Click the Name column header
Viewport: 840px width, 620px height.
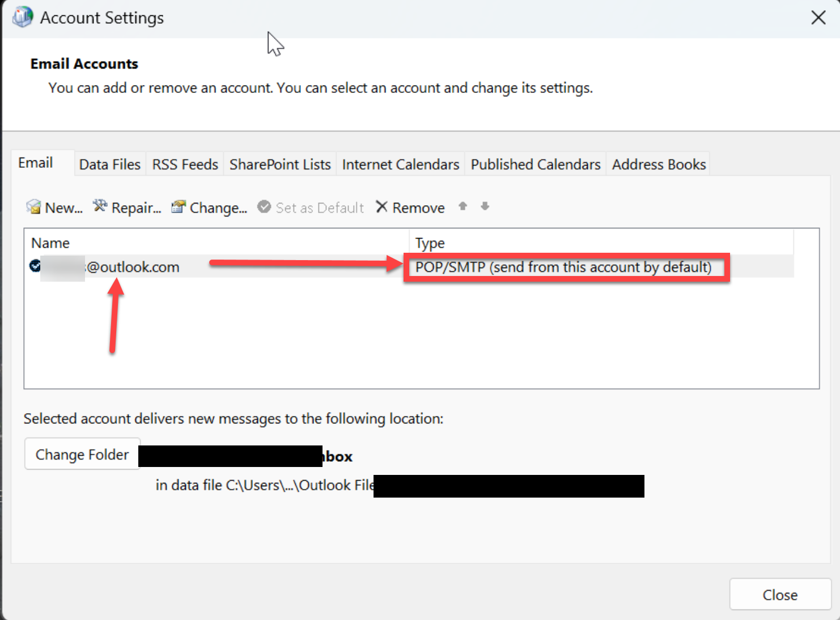[218, 243]
